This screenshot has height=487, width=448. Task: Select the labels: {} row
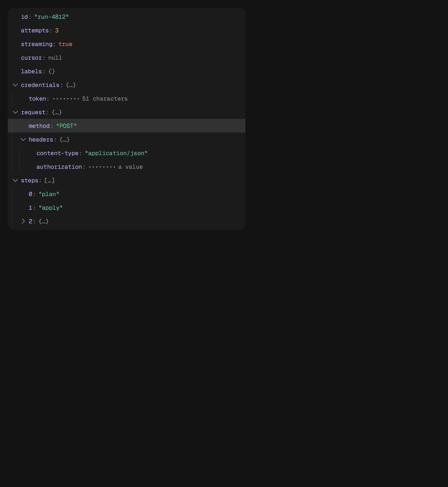click(x=127, y=71)
